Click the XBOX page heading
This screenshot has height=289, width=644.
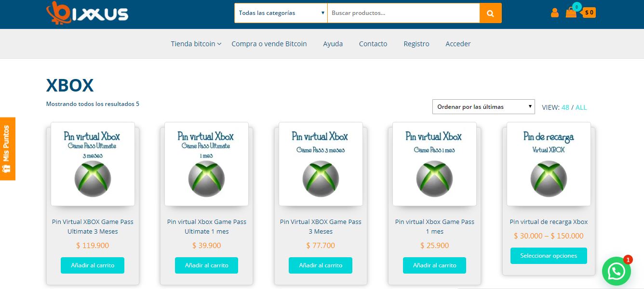coord(70,85)
